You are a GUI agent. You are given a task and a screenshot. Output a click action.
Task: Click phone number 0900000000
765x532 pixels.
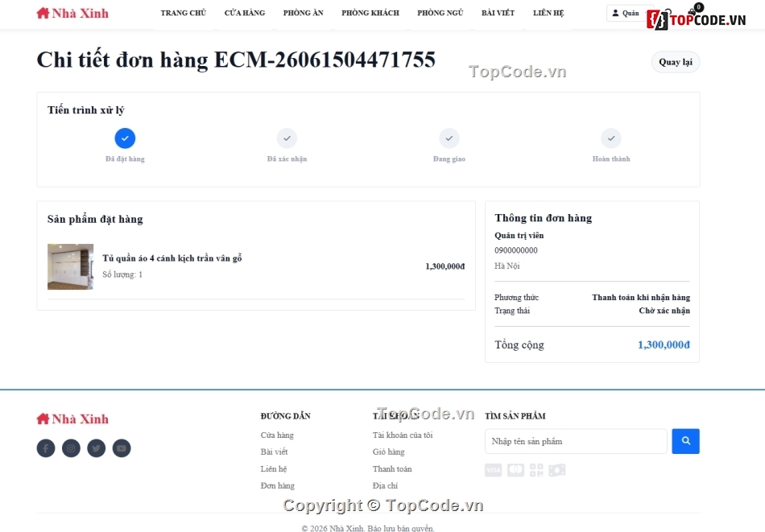click(516, 250)
